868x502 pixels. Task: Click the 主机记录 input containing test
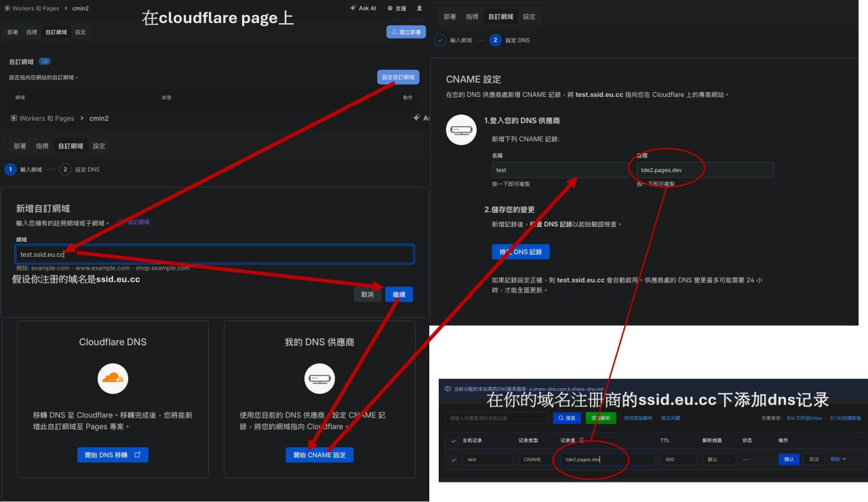(x=488, y=459)
